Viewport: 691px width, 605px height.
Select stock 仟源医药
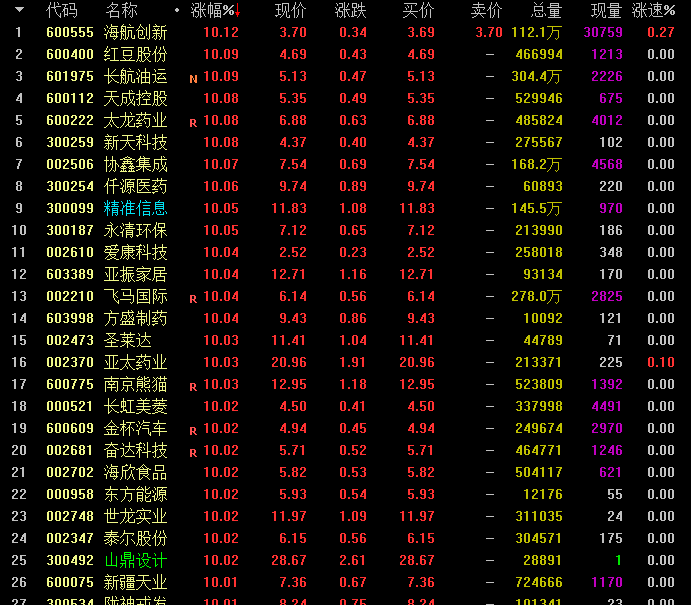135,186
